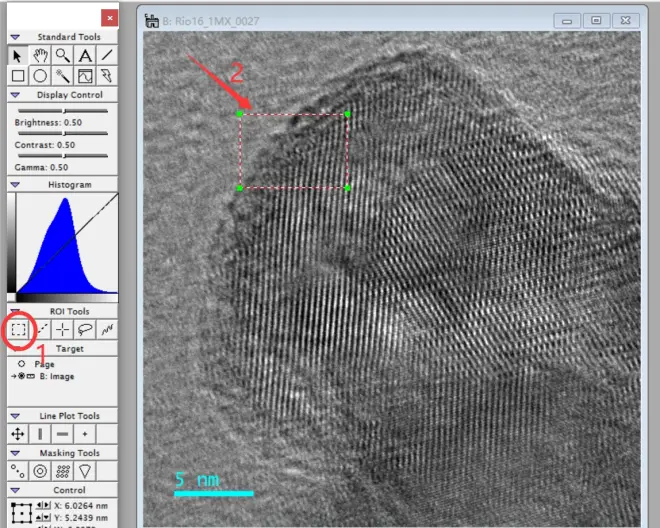The height and width of the screenshot is (528, 660).
Task: Activate the rectangular ROI tool
Action: point(18,329)
